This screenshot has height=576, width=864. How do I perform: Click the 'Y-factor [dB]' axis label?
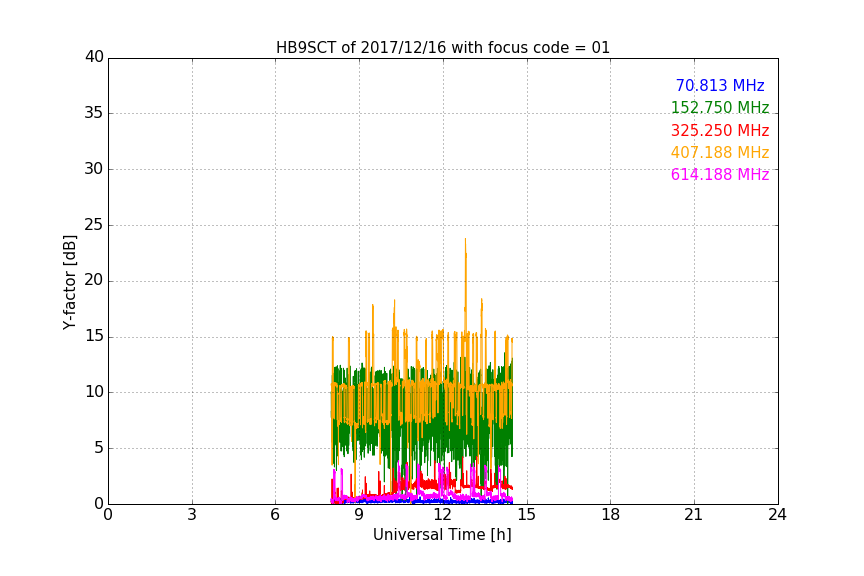tap(70, 282)
